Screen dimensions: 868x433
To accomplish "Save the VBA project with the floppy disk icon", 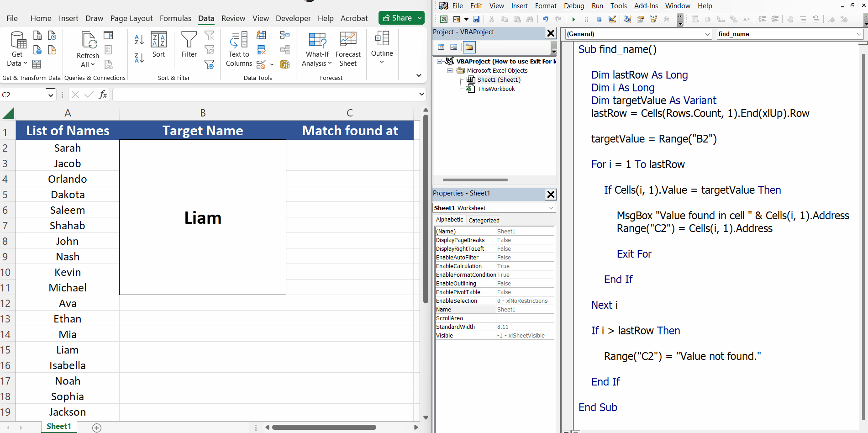I will tap(476, 19).
